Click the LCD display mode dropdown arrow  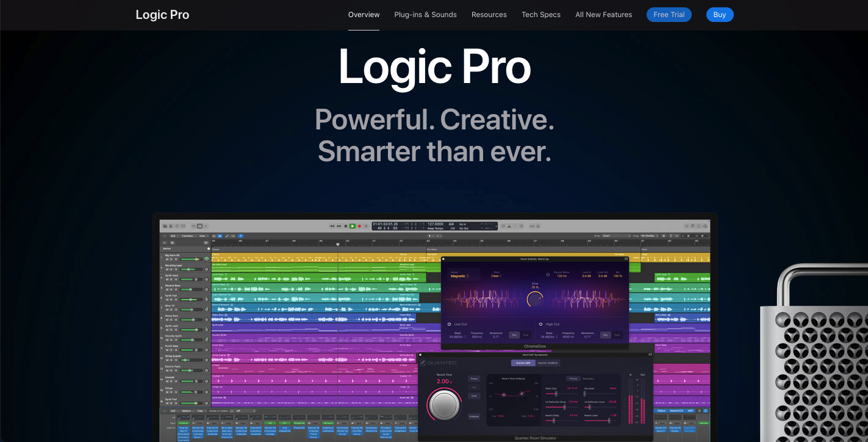[497, 226]
